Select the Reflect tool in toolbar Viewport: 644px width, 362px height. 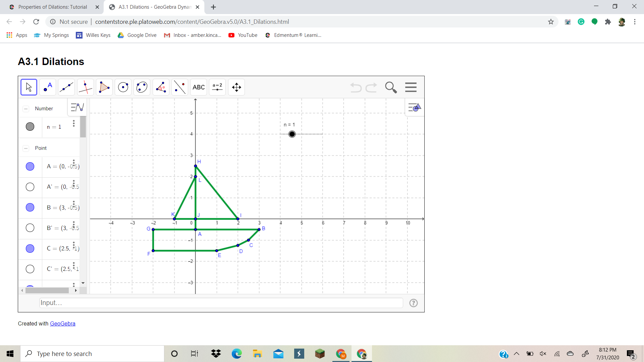179,87
